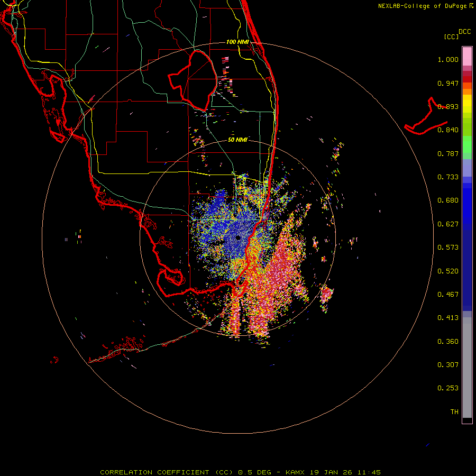The height and width of the screenshot is (476, 476).
Task: Click the 0.947 value on the color scale
Action: pyautogui.click(x=448, y=83)
